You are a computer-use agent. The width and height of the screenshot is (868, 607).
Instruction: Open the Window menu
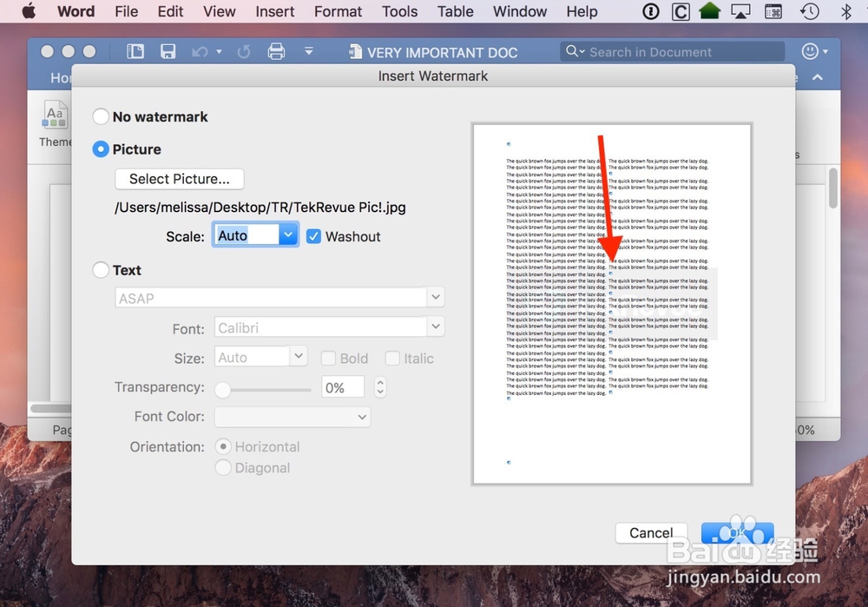pos(520,11)
